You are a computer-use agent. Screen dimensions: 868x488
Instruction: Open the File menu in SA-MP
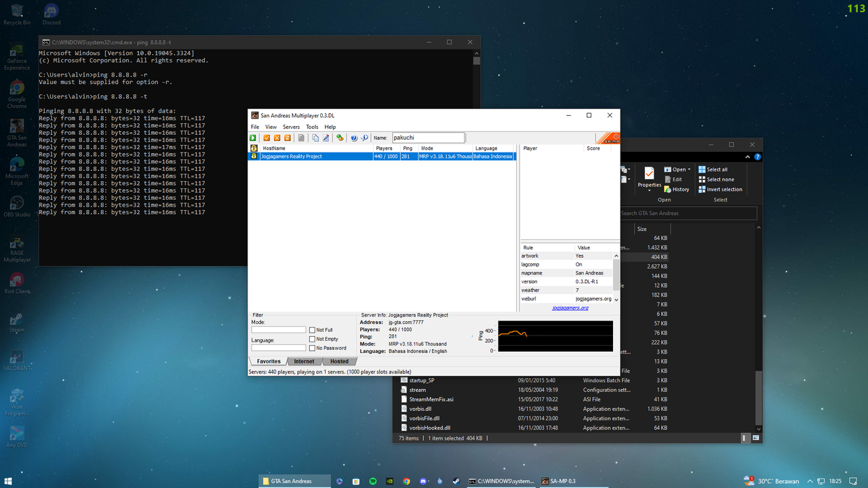pyautogui.click(x=255, y=127)
